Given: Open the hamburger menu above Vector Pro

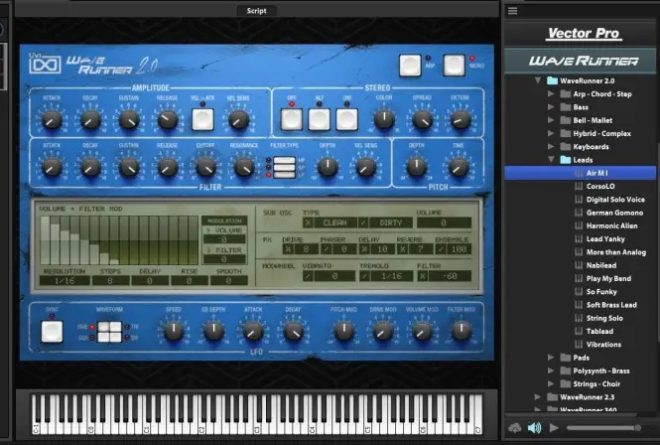Looking at the screenshot, I should click(x=512, y=11).
